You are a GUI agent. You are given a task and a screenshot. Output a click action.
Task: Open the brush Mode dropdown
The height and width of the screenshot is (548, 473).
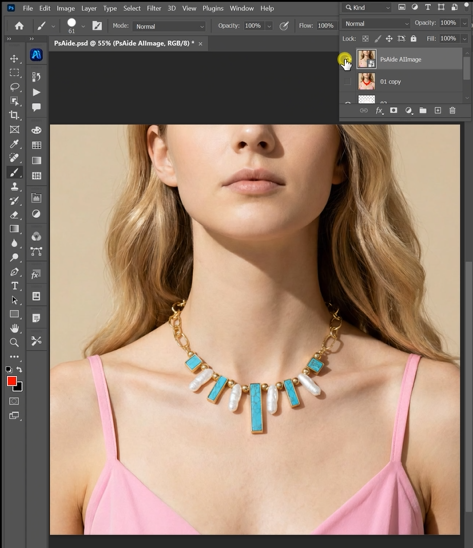[x=170, y=26]
